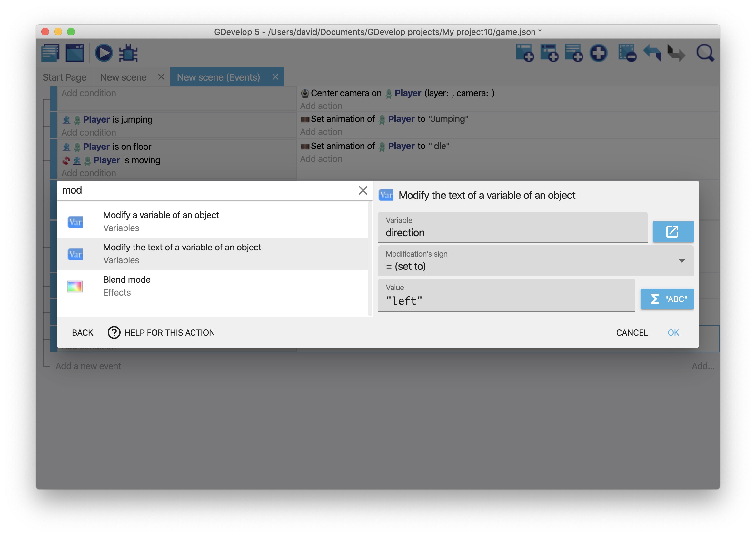Screen dimensions: 756x537
Task: Switch to the New scene tab
Action: point(123,77)
